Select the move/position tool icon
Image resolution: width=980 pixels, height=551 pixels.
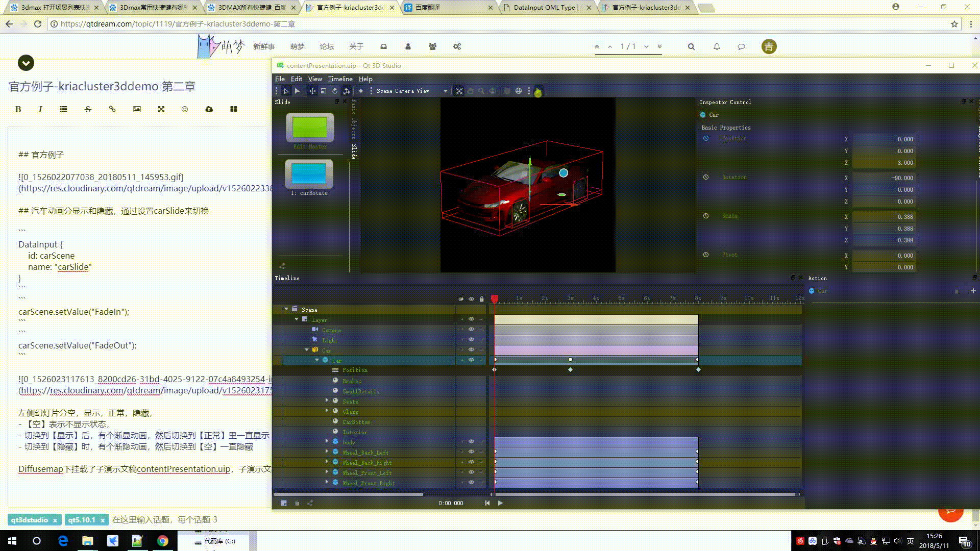coord(312,91)
